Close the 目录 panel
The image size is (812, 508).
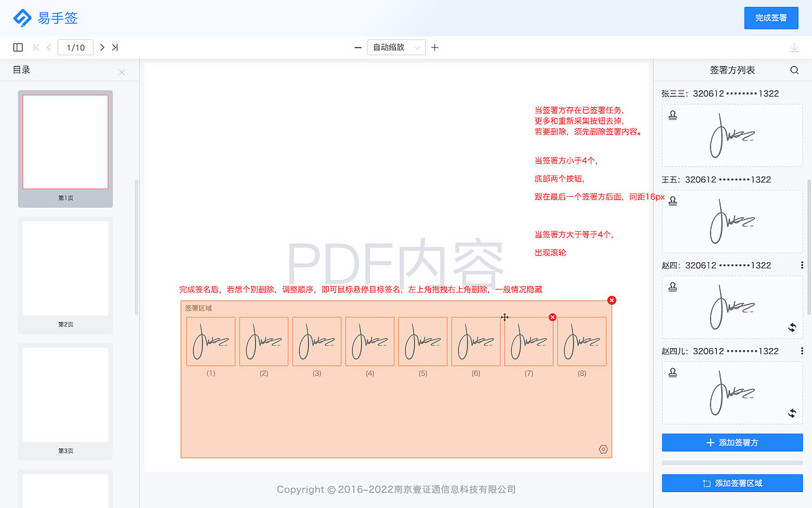121,72
